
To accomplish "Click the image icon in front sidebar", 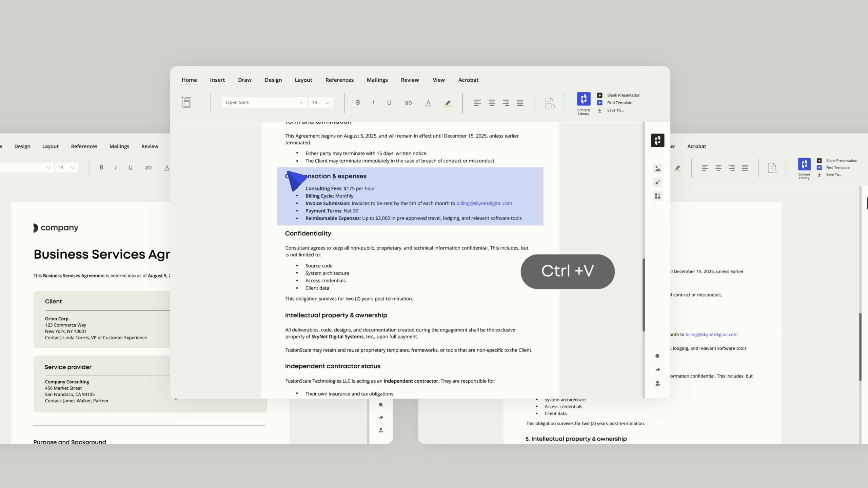I will [658, 168].
